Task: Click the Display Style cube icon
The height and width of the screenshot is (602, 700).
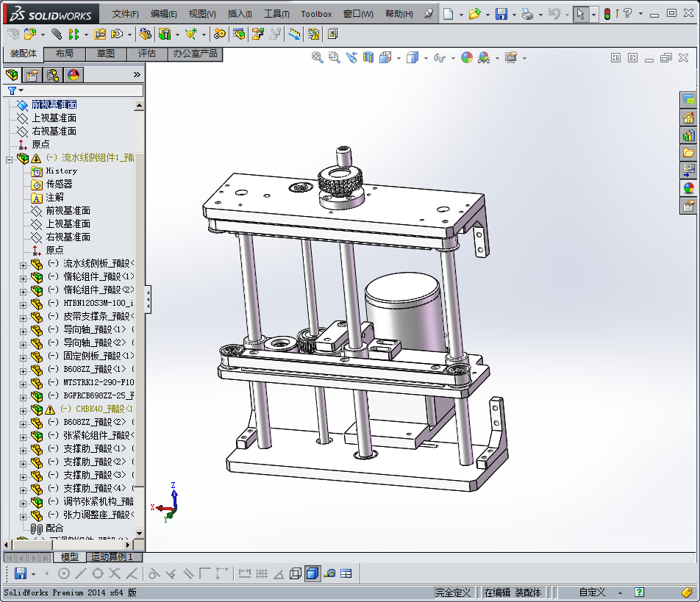Action: click(x=413, y=57)
